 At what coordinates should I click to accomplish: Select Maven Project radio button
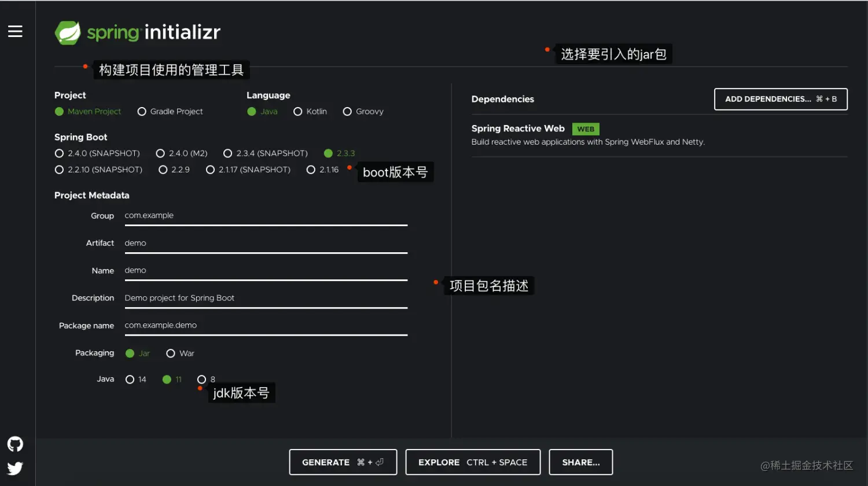[x=88, y=112]
